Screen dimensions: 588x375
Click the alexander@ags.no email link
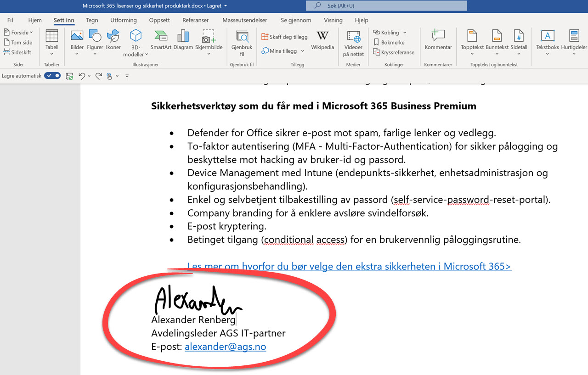(x=225, y=347)
